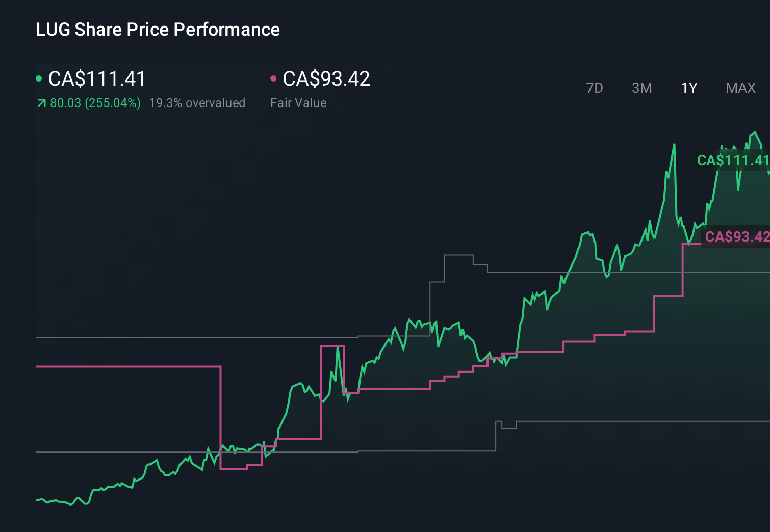Image resolution: width=770 pixels, height=532 pixels.
Task: Click the 80.03 (255.04%) gain text
Action: [94, 103]
